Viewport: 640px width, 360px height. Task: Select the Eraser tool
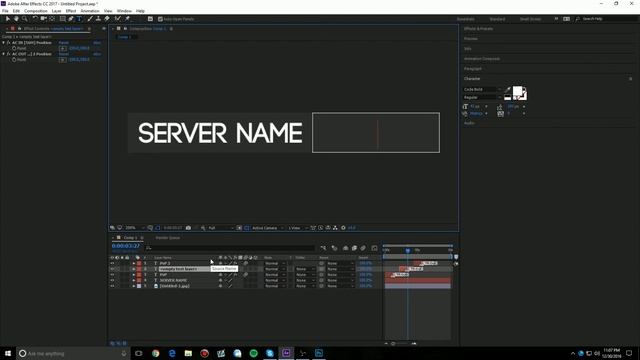click(x=107, y=19)
